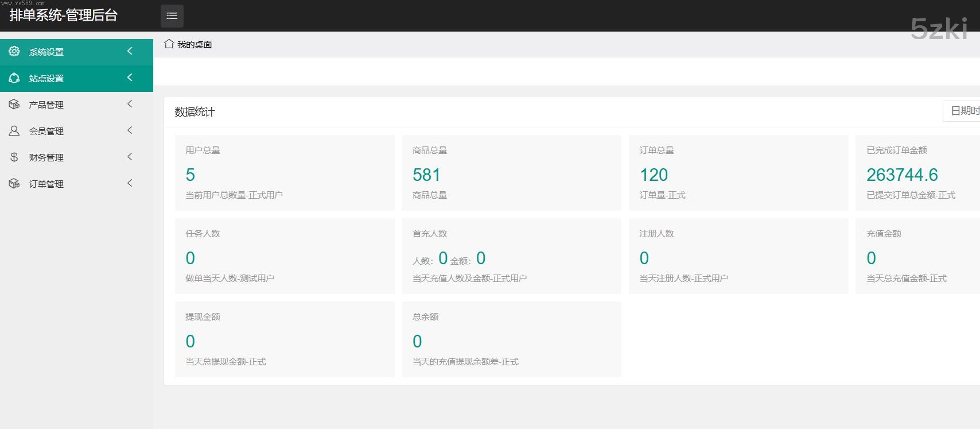The height and width of the screenshot is (429, 980).
Task: Click the 排单系统-管理后台 title link
Action: 64,16
